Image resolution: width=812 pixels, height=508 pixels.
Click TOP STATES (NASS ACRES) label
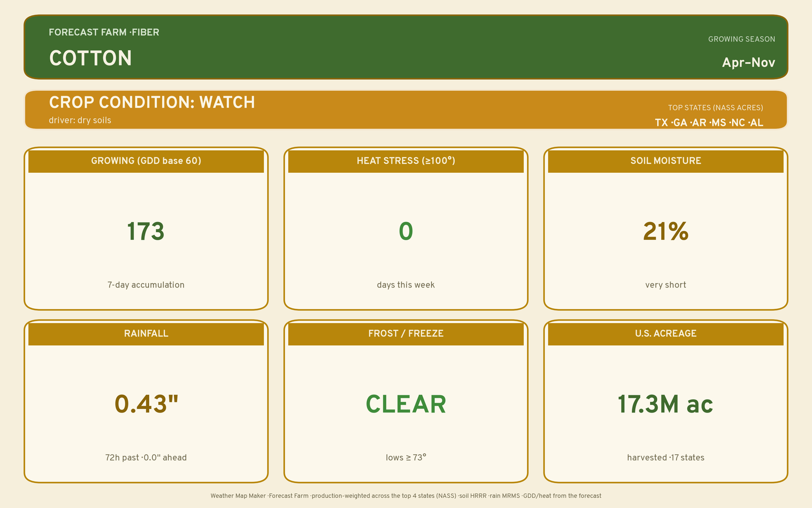point(716,108)
